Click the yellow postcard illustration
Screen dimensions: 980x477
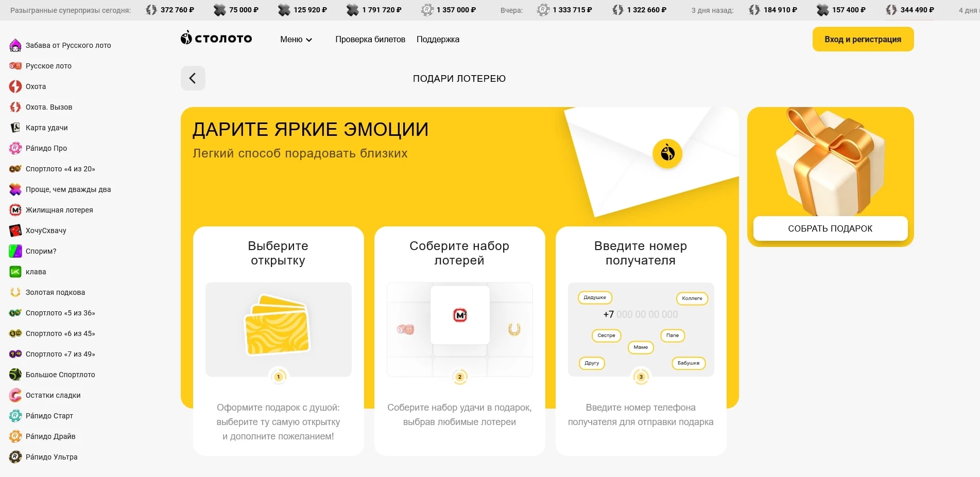click(x=278, y=326)
